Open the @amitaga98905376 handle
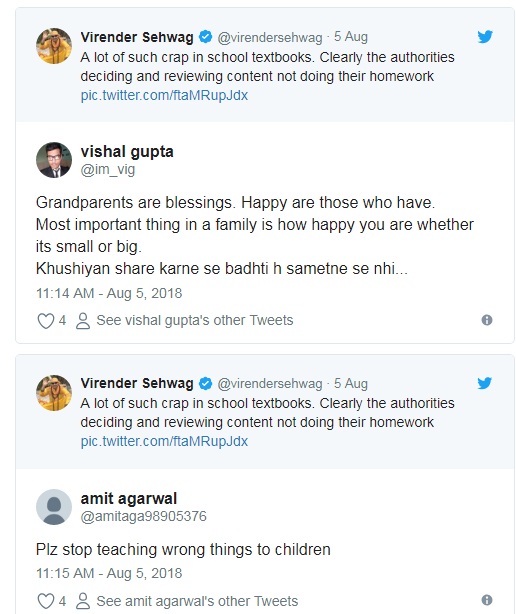Screen dimensions: 516x614 point(143,516)
